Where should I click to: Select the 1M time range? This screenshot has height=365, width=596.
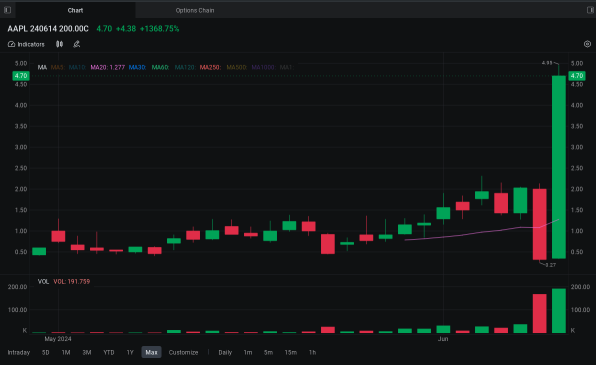[66, 352]
